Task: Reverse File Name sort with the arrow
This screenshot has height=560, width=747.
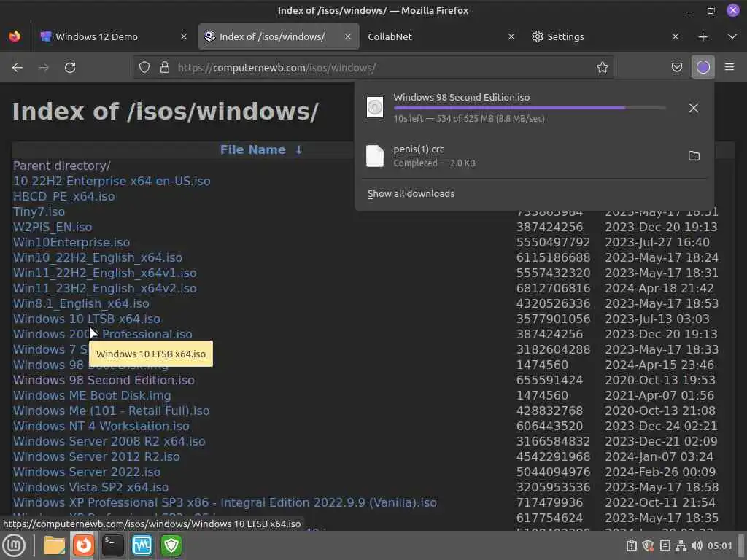Action: tap(298, 150)
